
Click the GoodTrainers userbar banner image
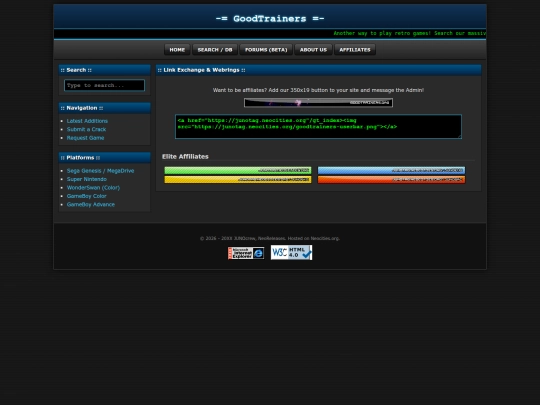[318, 103]
